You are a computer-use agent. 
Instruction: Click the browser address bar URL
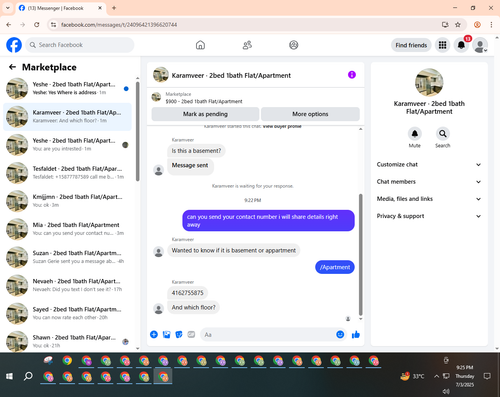coord(119,25)
